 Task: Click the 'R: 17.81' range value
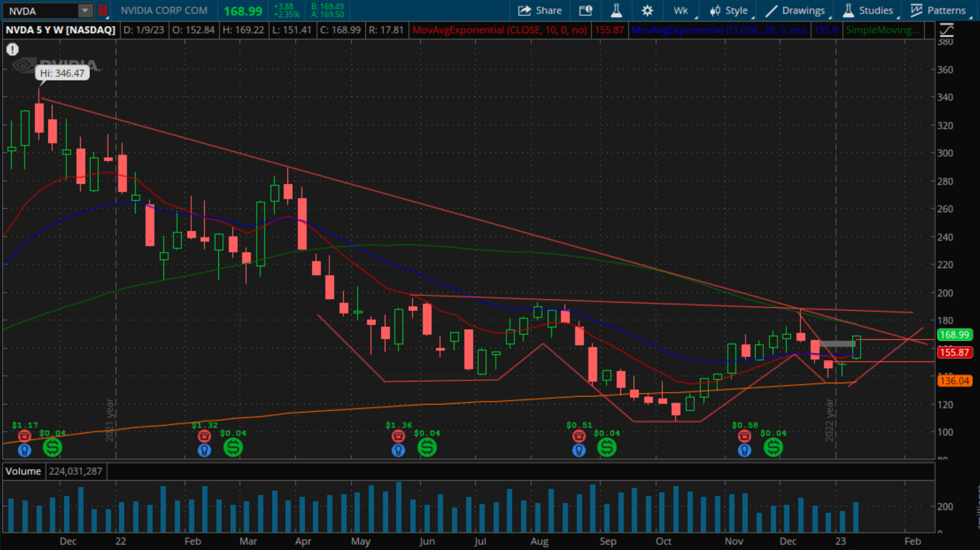386,30
